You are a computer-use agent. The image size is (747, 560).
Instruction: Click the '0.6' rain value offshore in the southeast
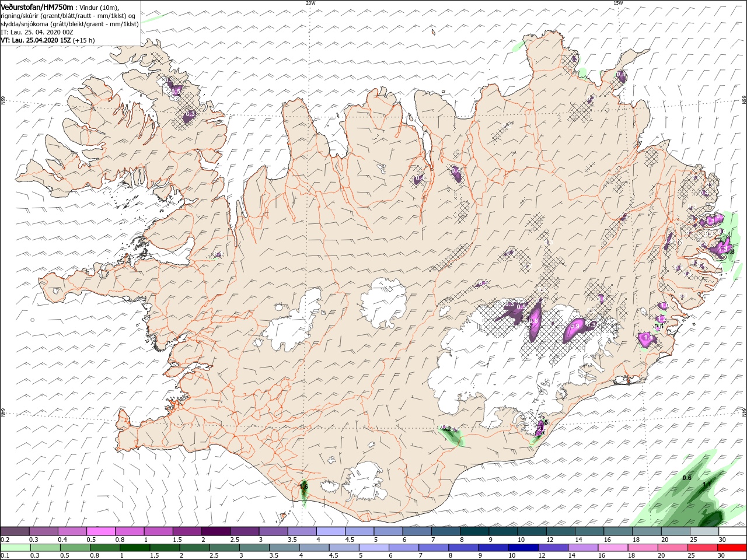point(687,478)
